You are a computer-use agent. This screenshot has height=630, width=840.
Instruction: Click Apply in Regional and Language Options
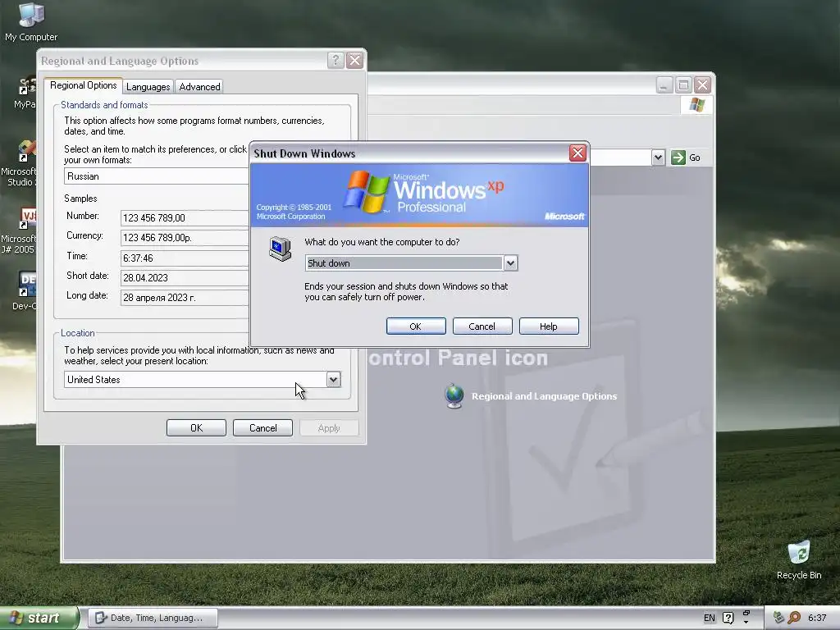(x=329, y=428)
